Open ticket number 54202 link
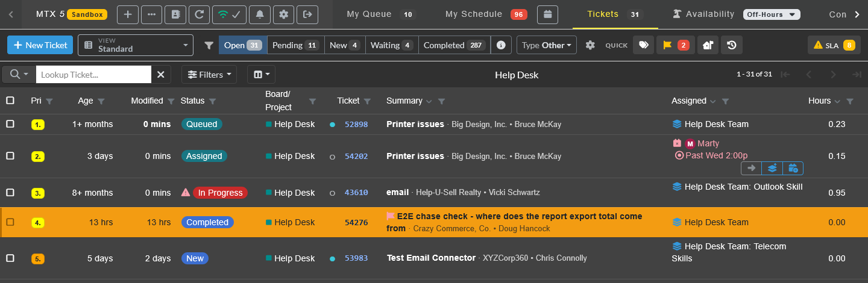 [356, 157]
